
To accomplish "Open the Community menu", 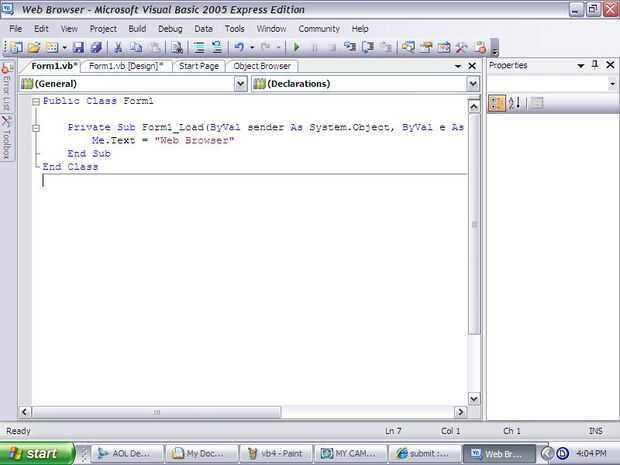I will pos(319,29).
